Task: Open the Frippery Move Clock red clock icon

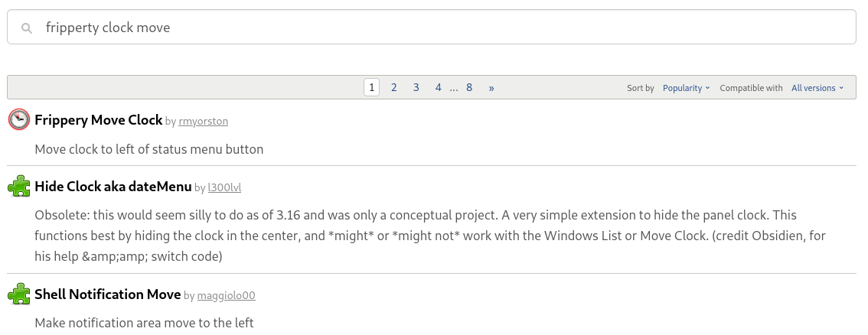Action: coord(19,119)
